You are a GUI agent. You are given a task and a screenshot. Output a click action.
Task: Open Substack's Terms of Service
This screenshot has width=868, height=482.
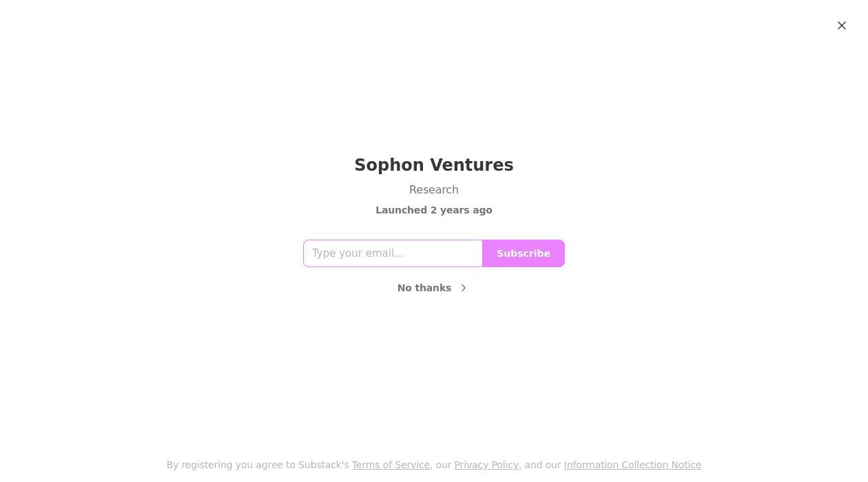pyautogui.click(x=391, y=465)
